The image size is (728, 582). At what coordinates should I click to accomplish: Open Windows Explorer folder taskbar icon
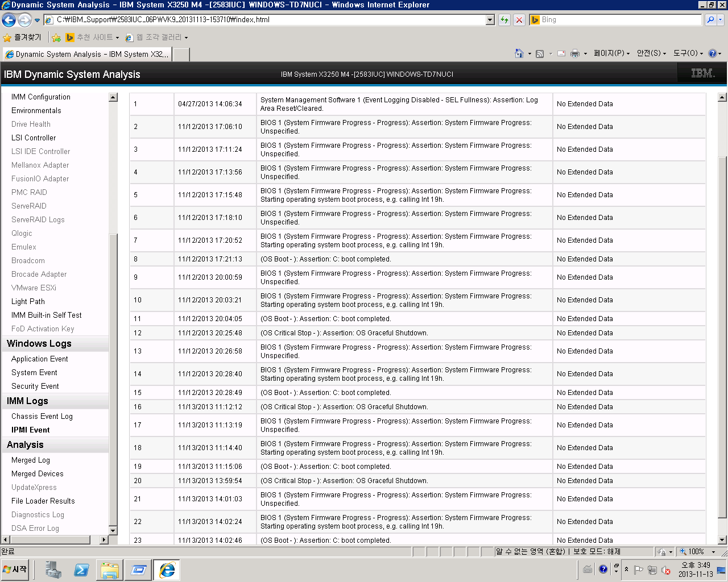pyautogui.click(x=110, y=569)
